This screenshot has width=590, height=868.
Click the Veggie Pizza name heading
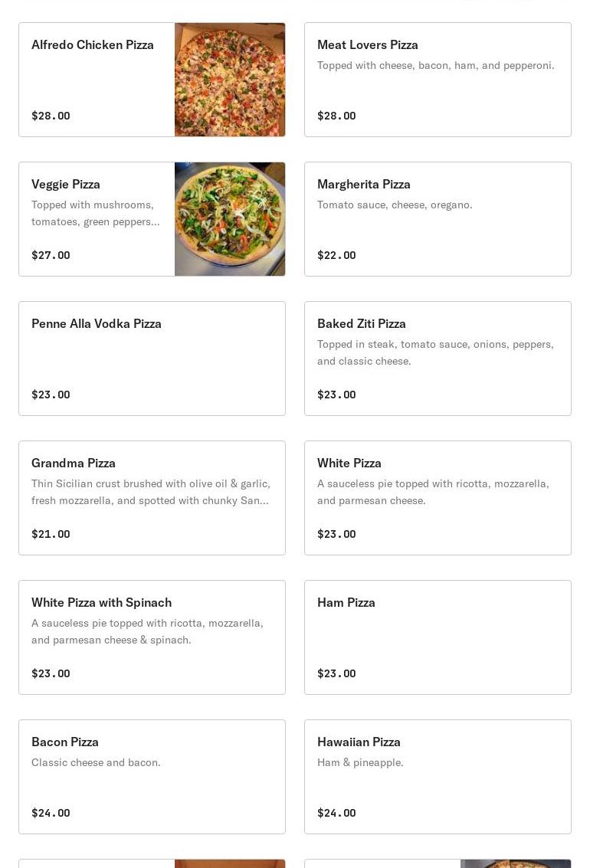(66, 184)
